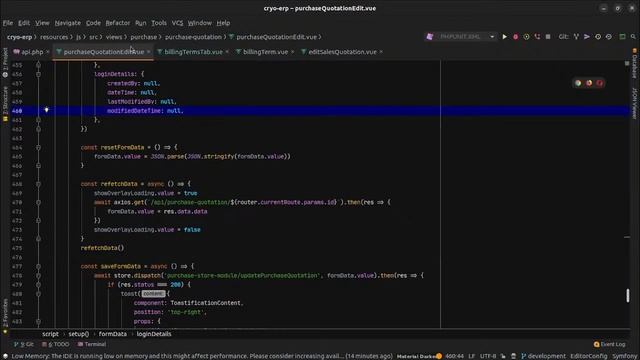Click the purchase-quotation breadcrumb folder
640x360 pixels.
click(x=193, y=37)
